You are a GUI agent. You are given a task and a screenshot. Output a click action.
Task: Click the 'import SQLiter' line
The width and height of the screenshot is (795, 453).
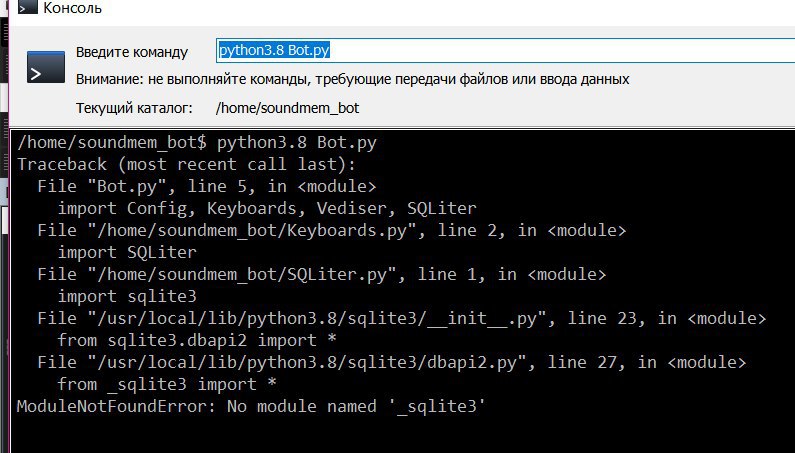[127, 252]
